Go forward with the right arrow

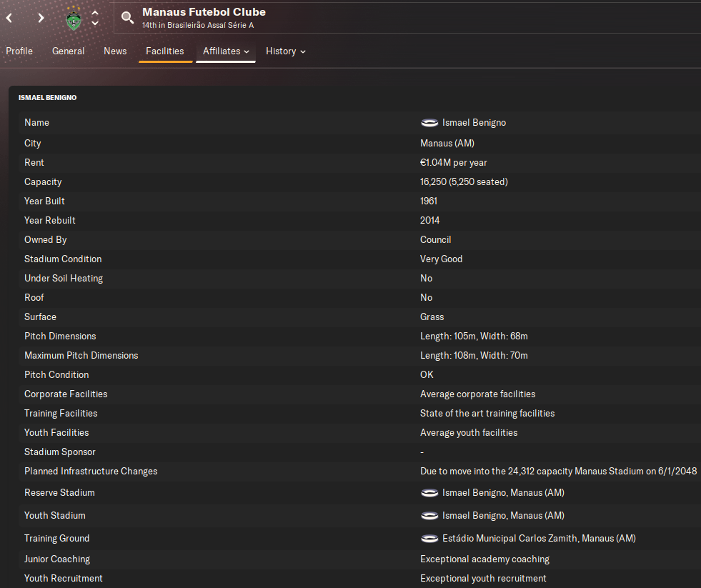[41, 18]
